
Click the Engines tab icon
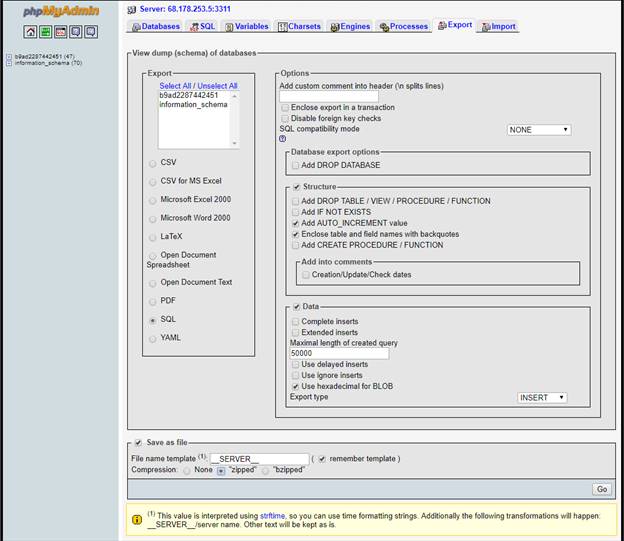(335, 27)
